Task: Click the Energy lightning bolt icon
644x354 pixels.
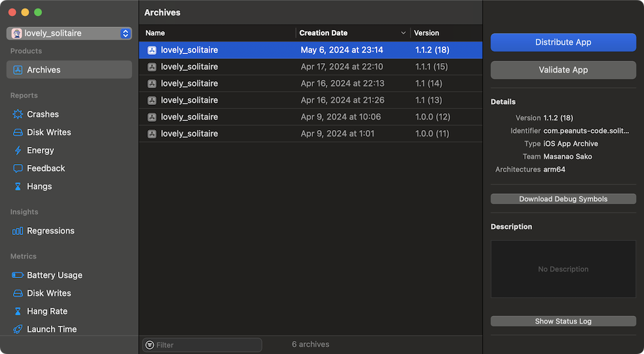Action: pyautogui.click(x=17, y=151)
